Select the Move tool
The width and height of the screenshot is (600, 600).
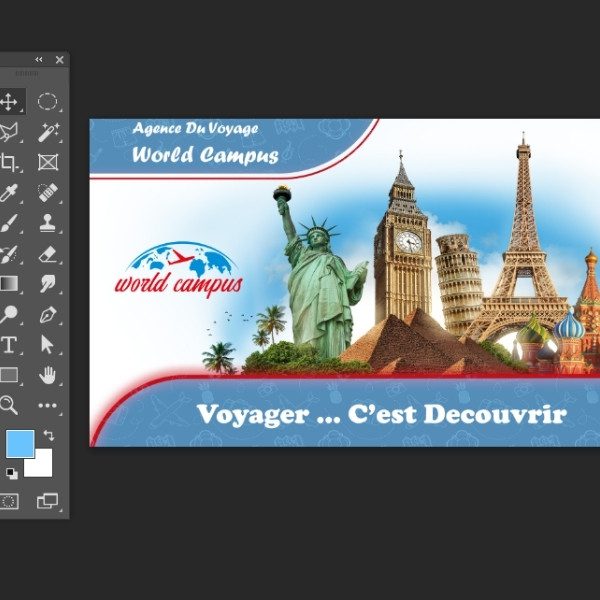[x=9, y=101]
